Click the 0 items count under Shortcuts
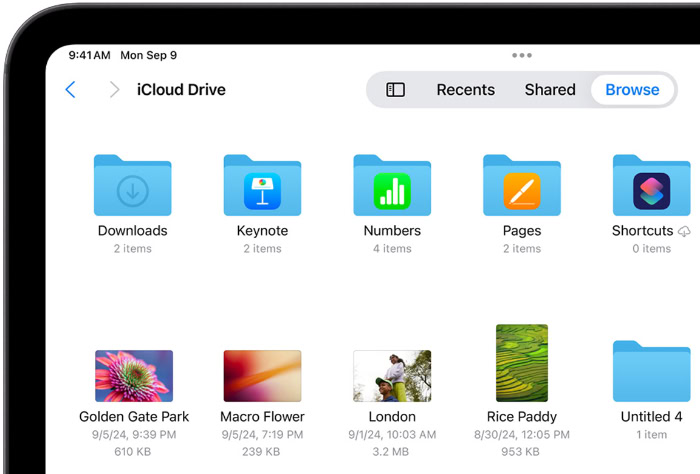700x474 pixels. 651,249
